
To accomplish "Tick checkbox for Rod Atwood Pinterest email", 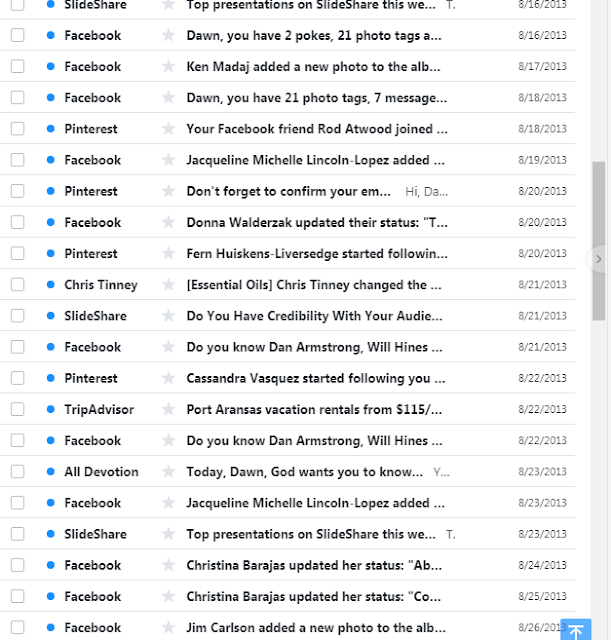I will [x=18, y=129].
